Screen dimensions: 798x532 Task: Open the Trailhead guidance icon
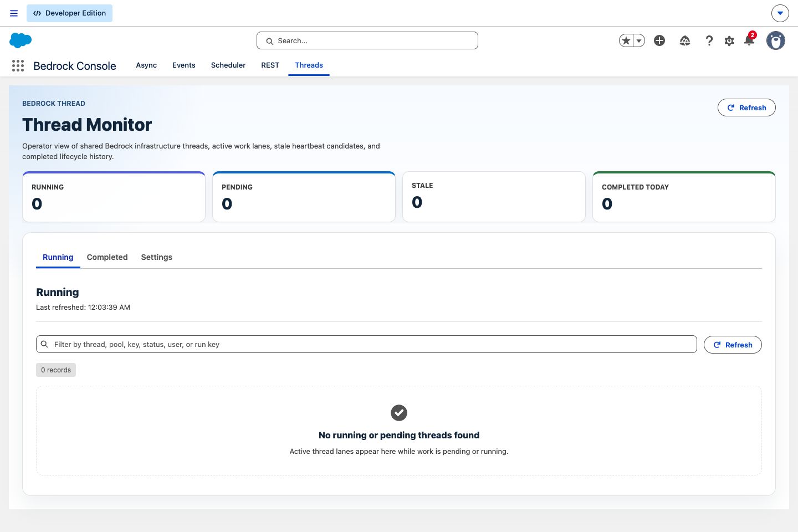(x=685, y=40)
